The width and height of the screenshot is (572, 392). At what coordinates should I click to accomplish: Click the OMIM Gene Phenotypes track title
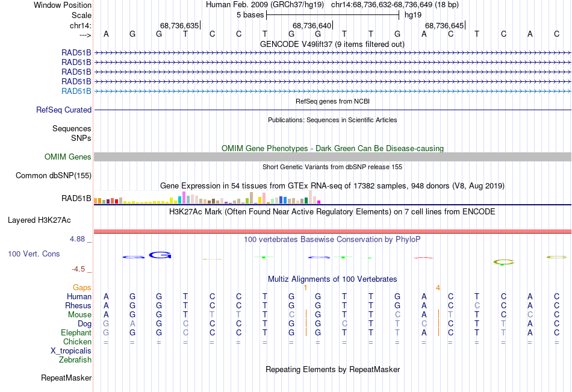pos(332,148)
